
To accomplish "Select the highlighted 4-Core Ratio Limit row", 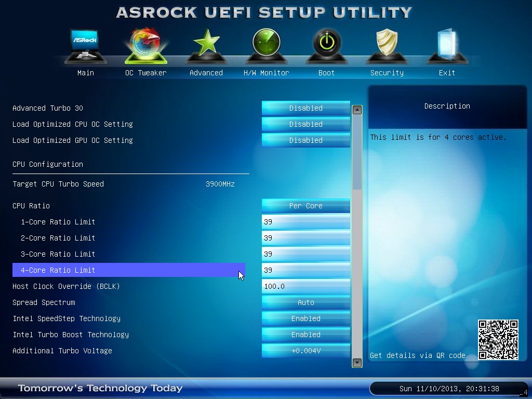I will (x=129, y=270).
